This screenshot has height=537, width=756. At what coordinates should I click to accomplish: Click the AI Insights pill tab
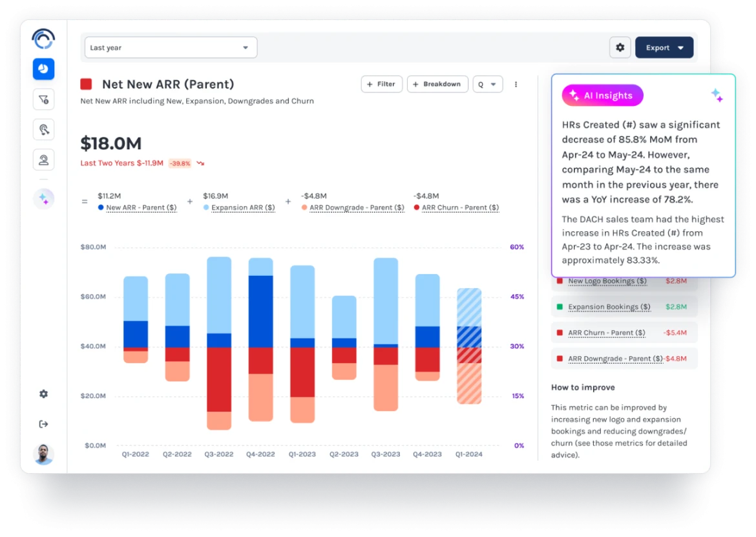click(x=602, y=96)
